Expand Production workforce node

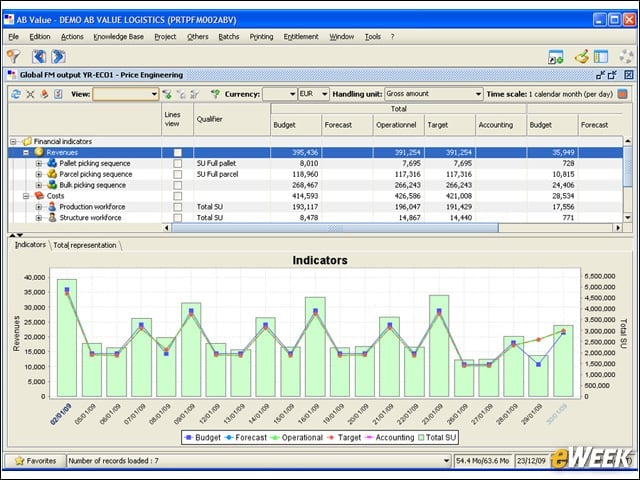[38, 207]
